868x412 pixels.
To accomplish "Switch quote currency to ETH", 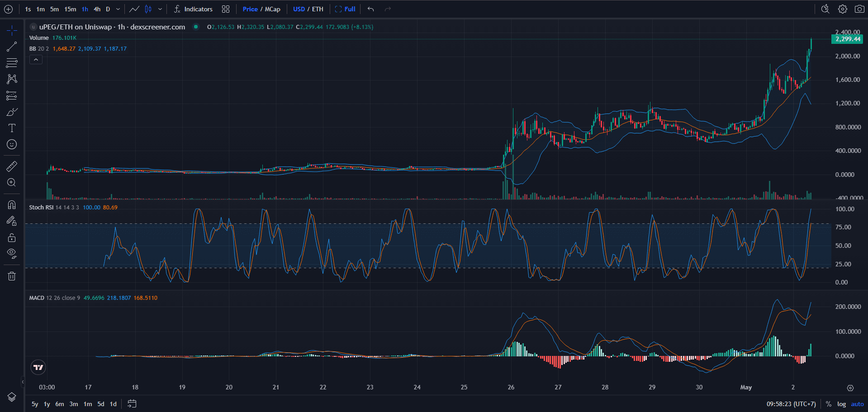I will click(x=318, y=9).
